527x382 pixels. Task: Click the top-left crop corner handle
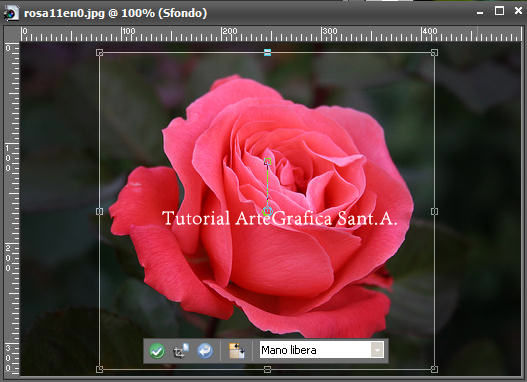pos(99,53)
